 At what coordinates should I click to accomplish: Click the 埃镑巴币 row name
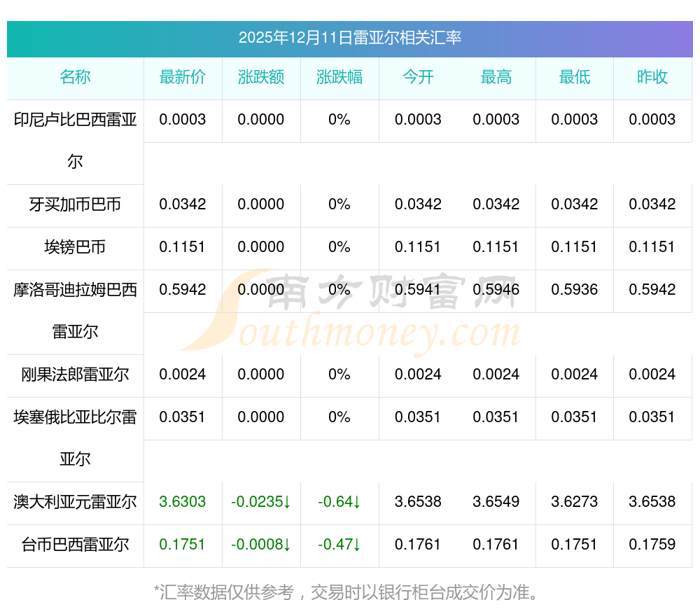click(x=75, y=247)
